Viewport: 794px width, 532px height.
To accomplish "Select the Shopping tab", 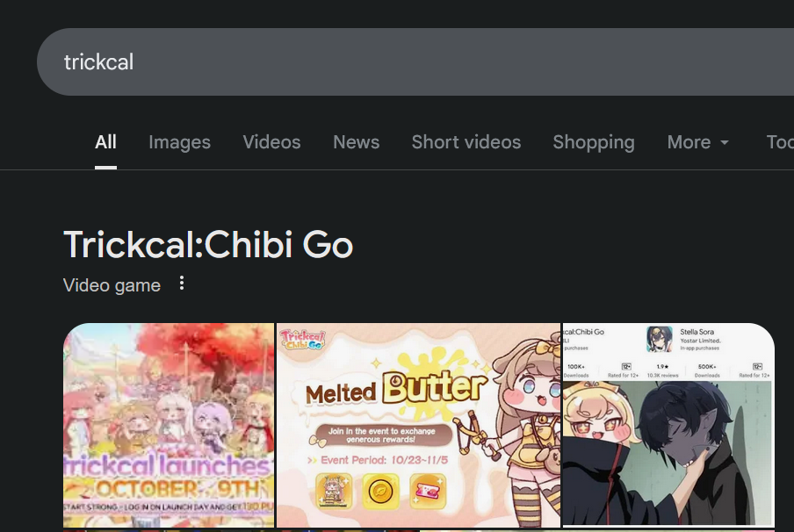I will point(594,142).
